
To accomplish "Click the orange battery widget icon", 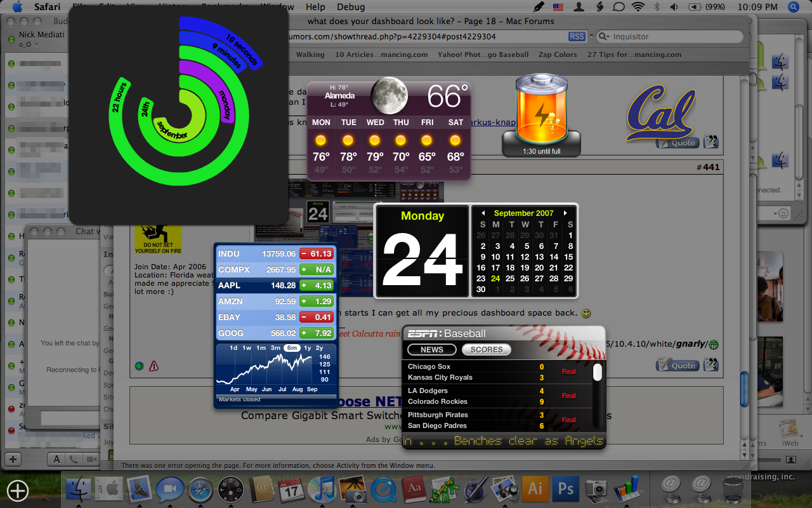I will [x=541, y=108].
